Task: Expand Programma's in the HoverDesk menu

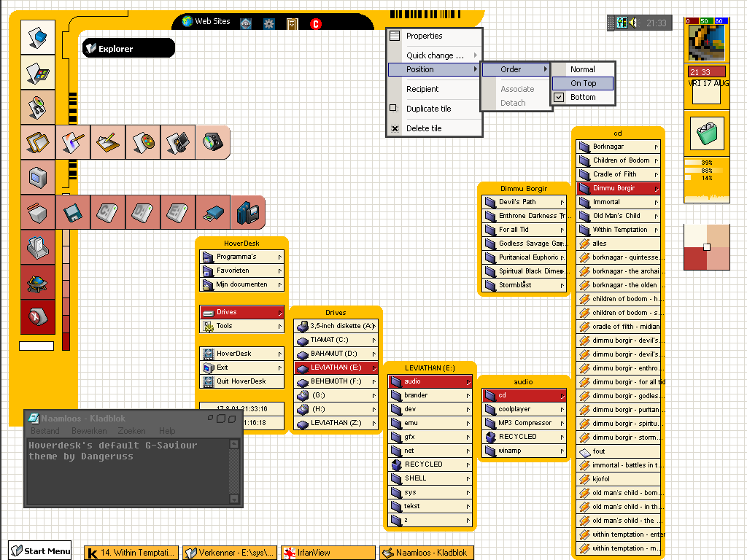Action: pyautogui.click(x=241, y=257)
